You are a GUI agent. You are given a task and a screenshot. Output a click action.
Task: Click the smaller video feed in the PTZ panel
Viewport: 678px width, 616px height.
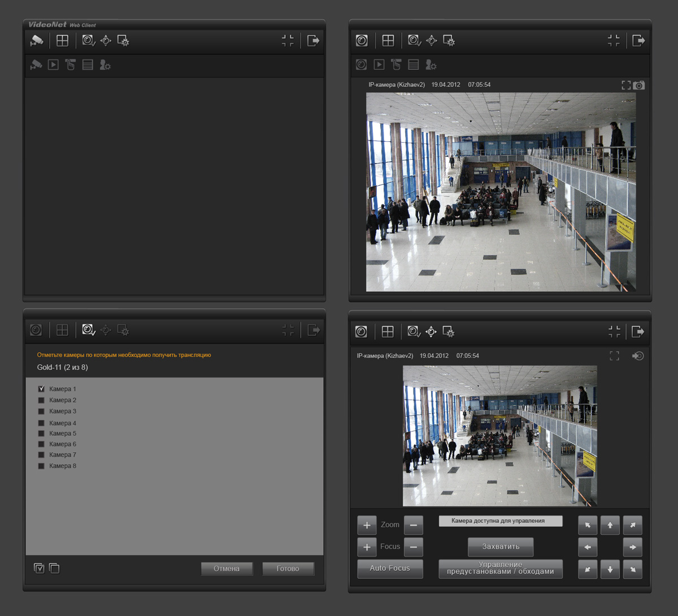(500, 436)
